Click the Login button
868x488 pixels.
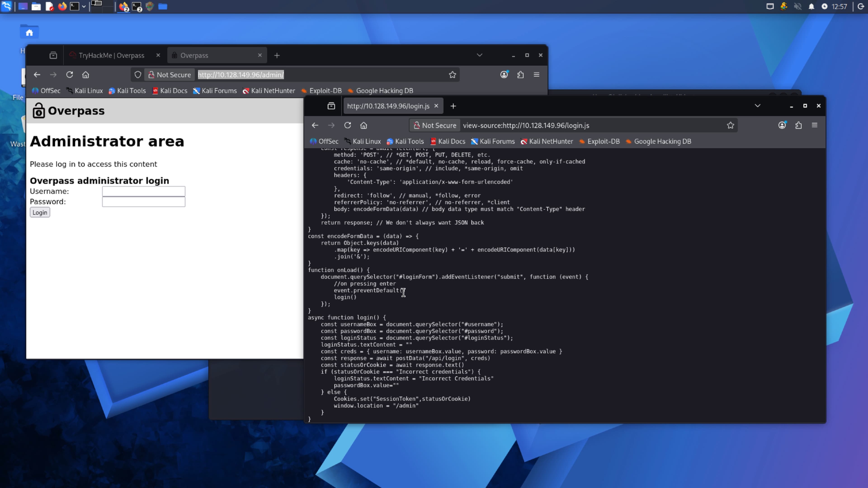[40, 213]
